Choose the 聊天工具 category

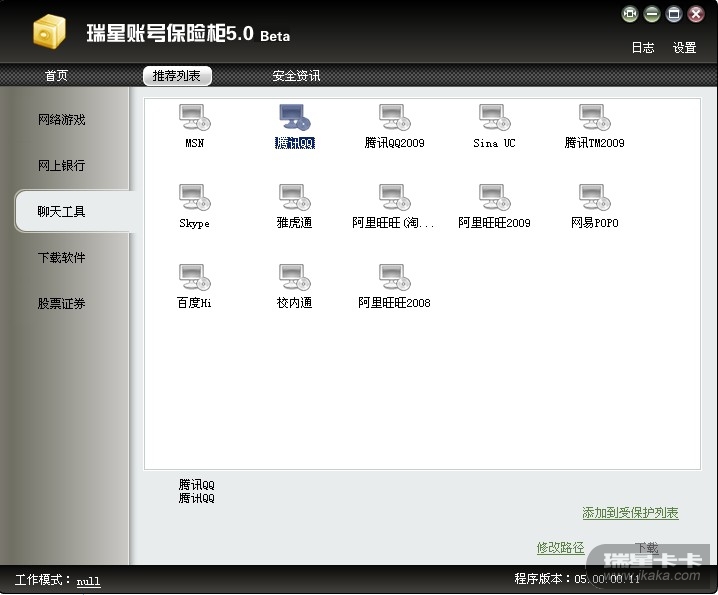point(73,211)
